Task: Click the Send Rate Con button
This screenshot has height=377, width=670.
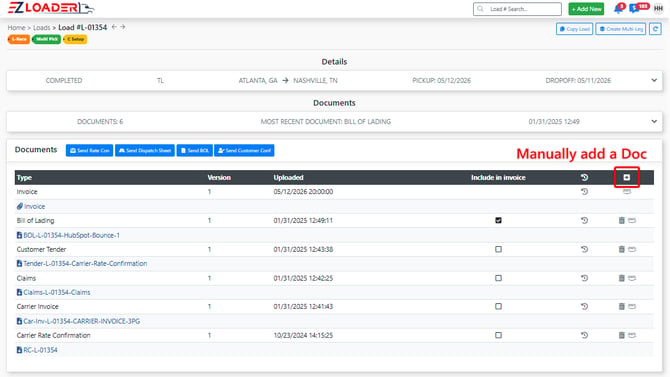Action: click(89, 150)
